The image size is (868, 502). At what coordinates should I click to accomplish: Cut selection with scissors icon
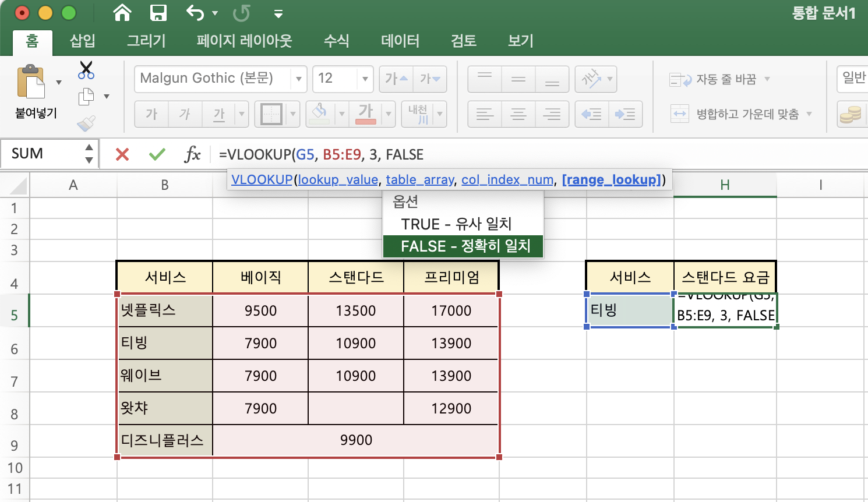click(x=86, y=70)
